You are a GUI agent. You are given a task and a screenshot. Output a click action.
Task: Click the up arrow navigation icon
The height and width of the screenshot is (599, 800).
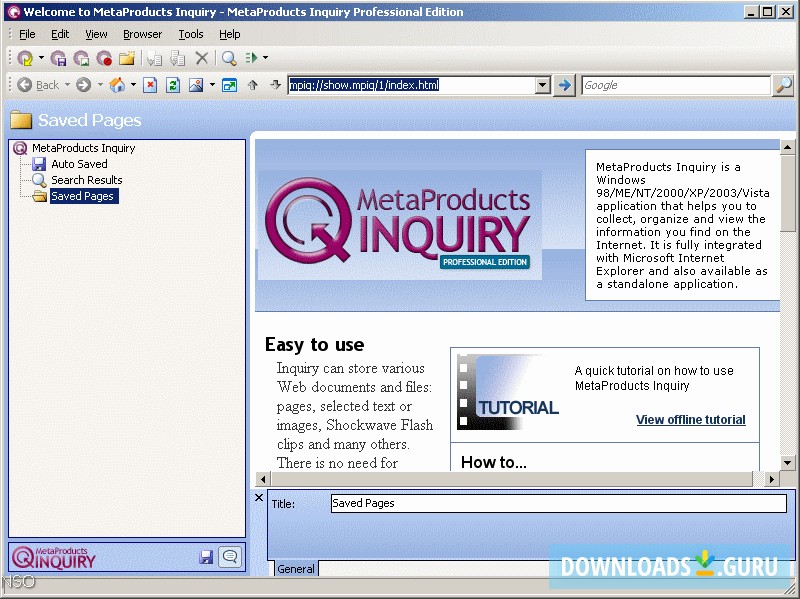click(253, 85)
